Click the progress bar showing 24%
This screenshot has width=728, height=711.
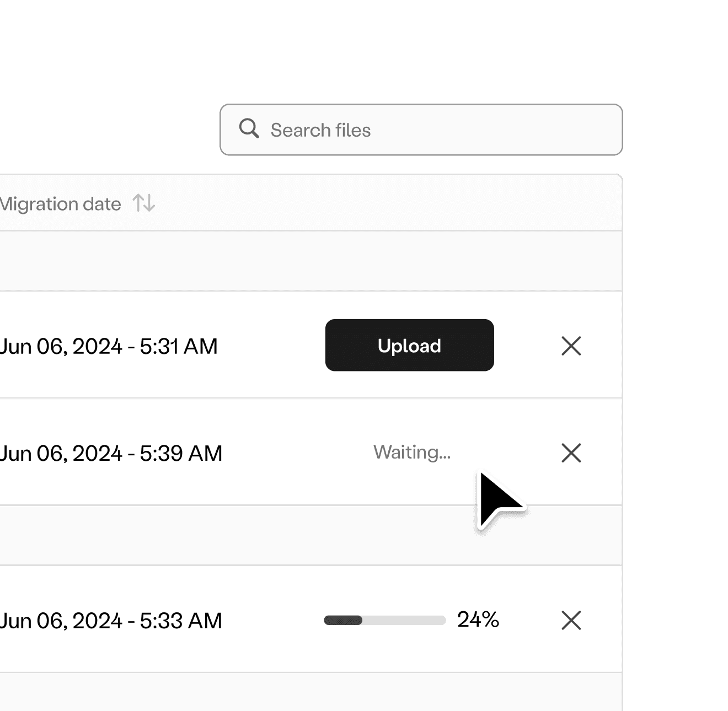385,620
